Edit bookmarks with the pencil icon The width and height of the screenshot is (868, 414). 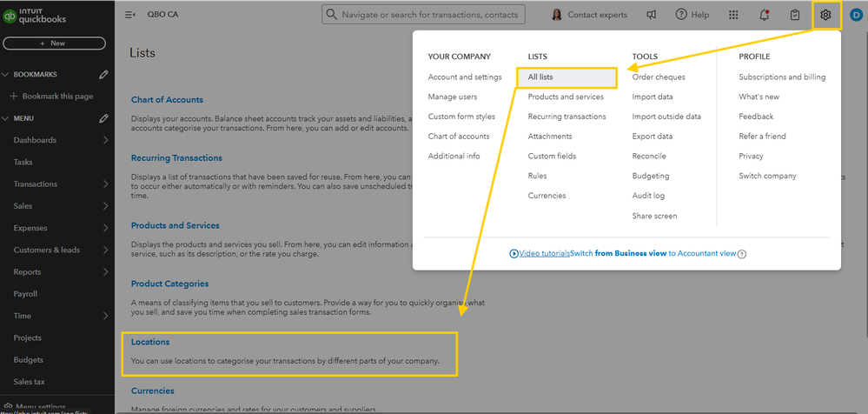click(x=103, y=74)
